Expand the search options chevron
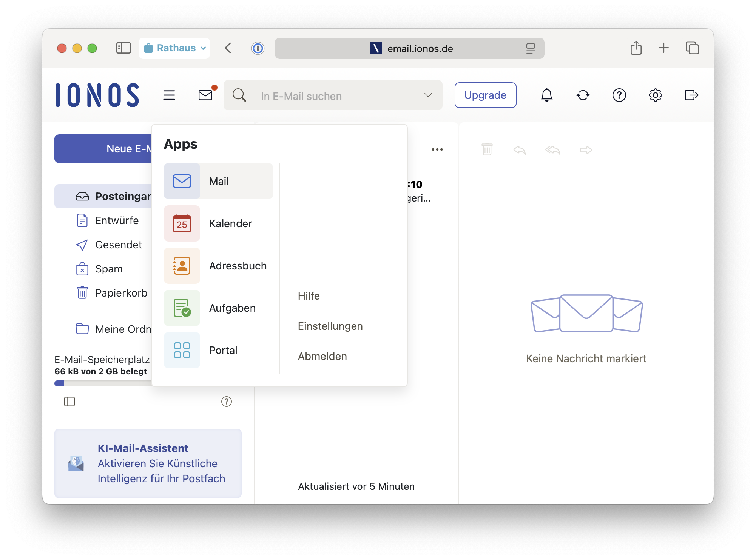Image resolution: width=756 pixels, height=560 pixels. tap(428, 95)
